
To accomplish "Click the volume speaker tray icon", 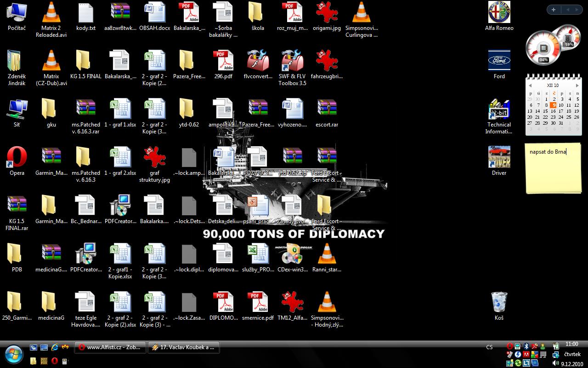I will click(555, 363).
